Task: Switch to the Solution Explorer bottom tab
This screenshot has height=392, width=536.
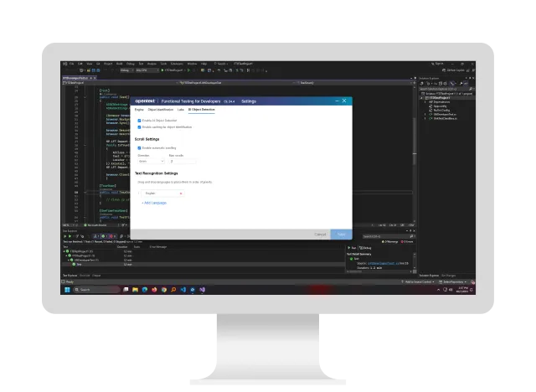Action: [x=429, y=276]
